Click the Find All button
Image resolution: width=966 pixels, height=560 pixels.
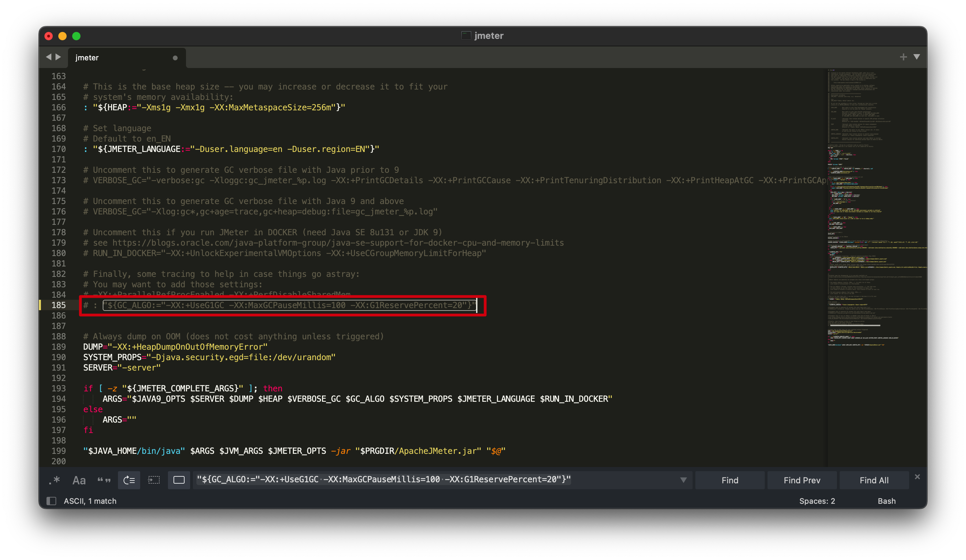(874, 480)
